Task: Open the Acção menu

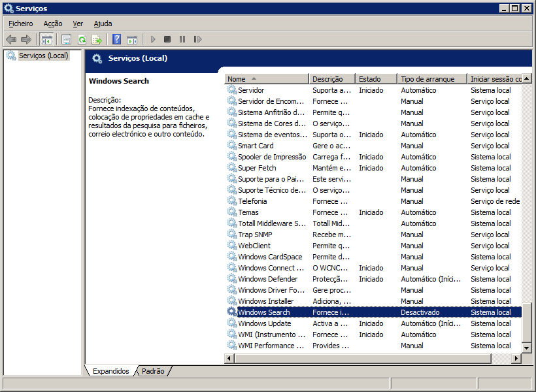Action: coord(53,24)
